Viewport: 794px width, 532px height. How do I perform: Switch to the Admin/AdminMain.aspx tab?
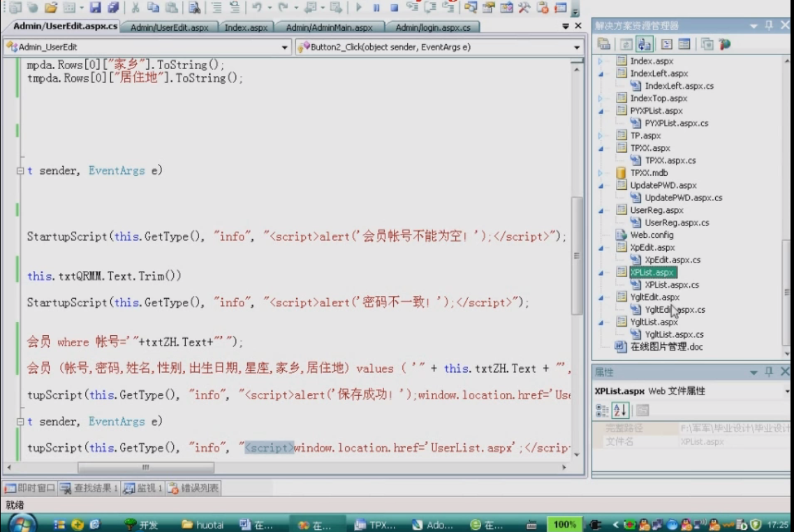tap(329, 27)
